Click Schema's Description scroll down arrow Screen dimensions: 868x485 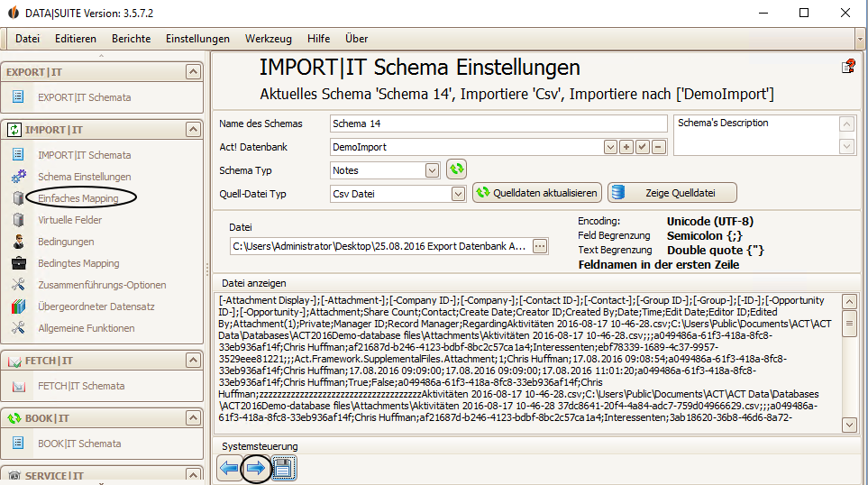pyautogui.click(x=846, y=147)
